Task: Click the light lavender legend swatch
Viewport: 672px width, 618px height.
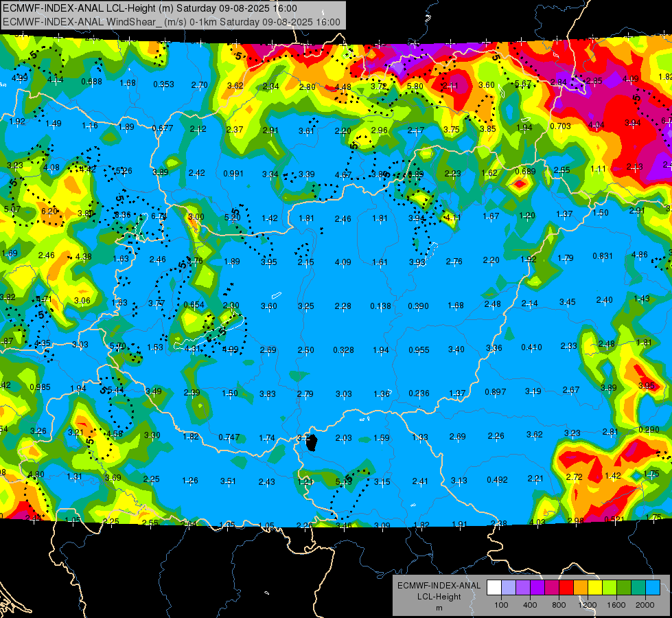Action: (509, 588)
